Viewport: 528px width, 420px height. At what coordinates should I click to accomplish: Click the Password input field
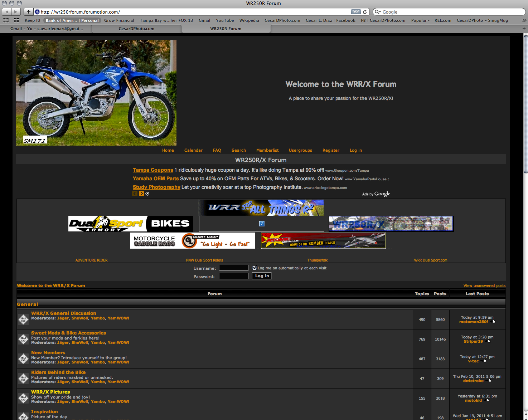(234, 276)
